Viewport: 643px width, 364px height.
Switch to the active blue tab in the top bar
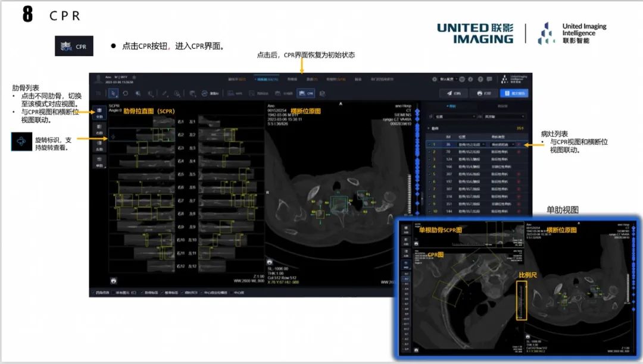click(x=267, y=79)
